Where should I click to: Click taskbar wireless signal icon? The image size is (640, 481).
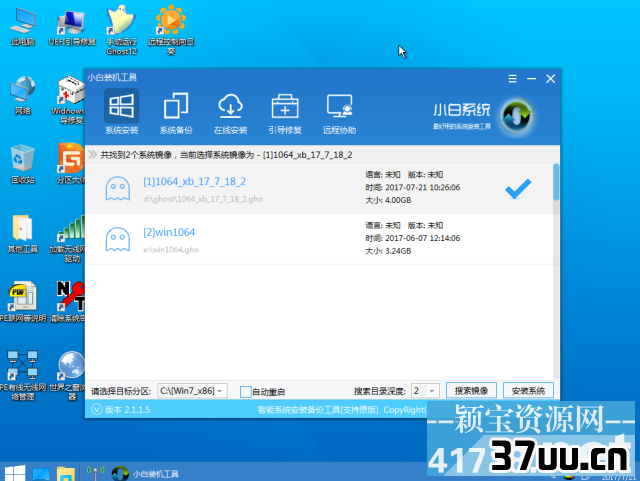[x=95, y=474]
